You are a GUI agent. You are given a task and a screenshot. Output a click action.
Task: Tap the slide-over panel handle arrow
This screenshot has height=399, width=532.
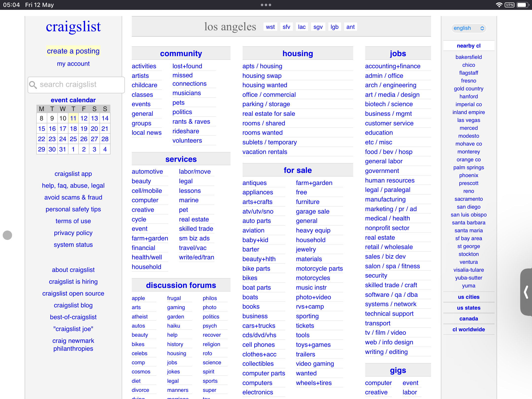[526, 292]
